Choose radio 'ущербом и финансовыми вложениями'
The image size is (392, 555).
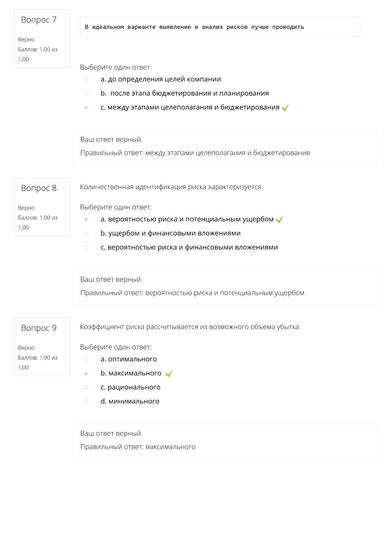[86, 233]
